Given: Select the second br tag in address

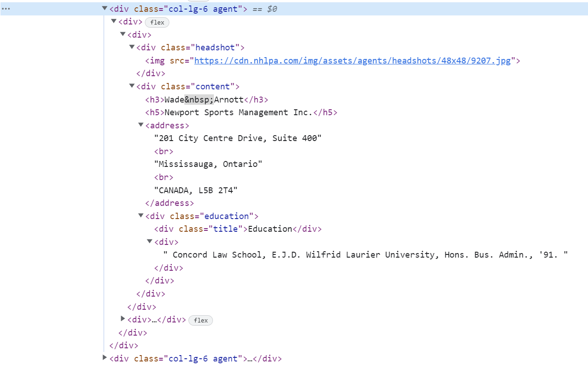Looking at the screenshot, I should tap(164, 177).
